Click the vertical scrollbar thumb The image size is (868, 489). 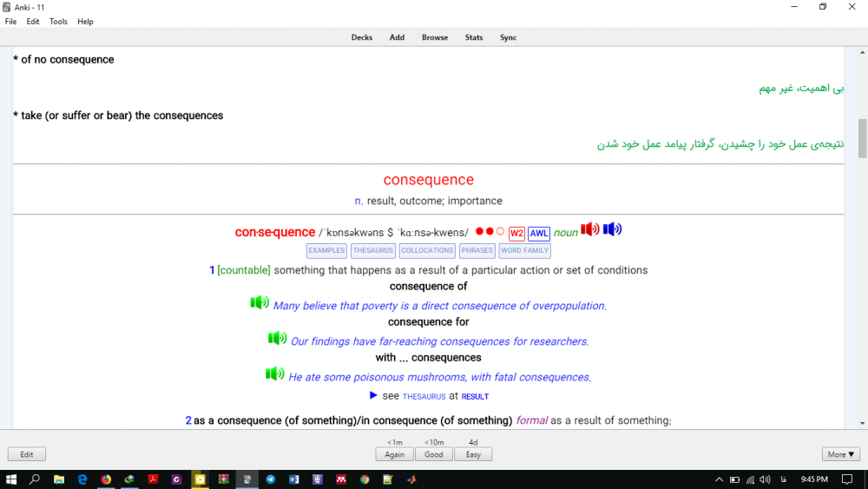point(862,137)
